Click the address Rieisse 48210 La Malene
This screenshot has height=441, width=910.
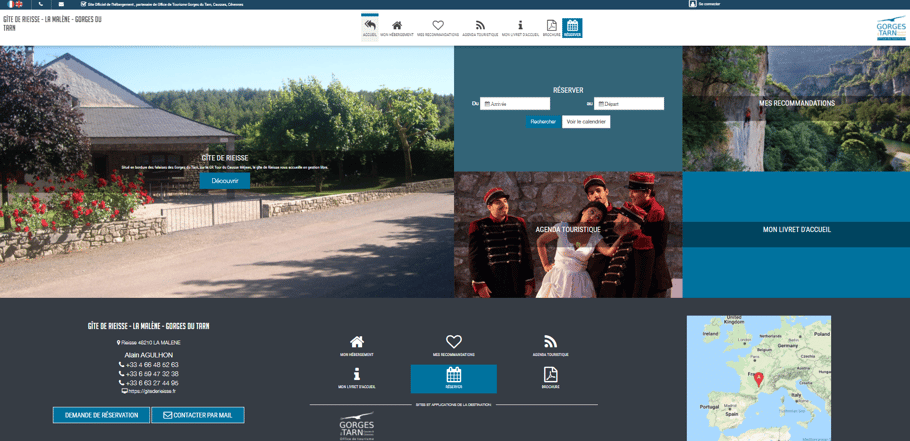point(149,343)
